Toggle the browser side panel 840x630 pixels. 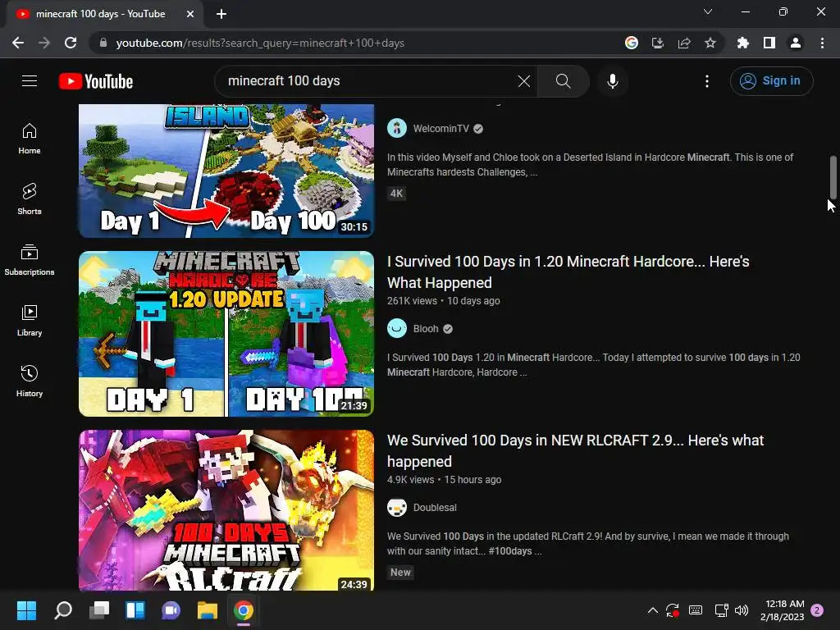pyautogui.click(x=769, y=43)
